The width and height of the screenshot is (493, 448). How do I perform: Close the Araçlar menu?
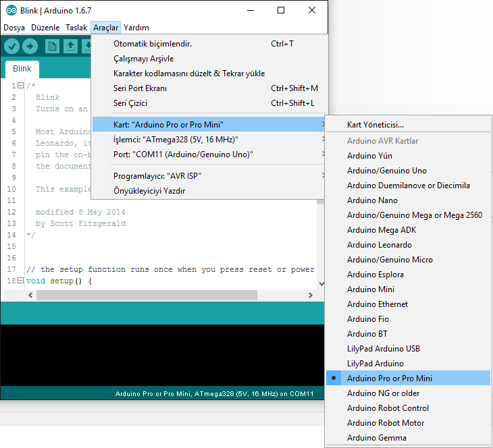[105, 28]
